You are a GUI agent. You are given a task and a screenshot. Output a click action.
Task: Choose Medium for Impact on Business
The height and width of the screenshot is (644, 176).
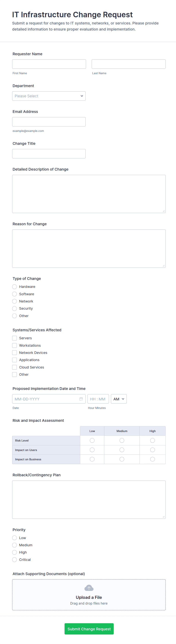point(122,459)
